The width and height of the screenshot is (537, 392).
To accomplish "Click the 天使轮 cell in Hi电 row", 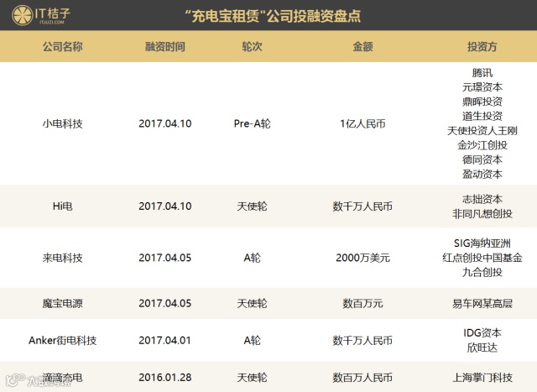I will coord(252,206).
